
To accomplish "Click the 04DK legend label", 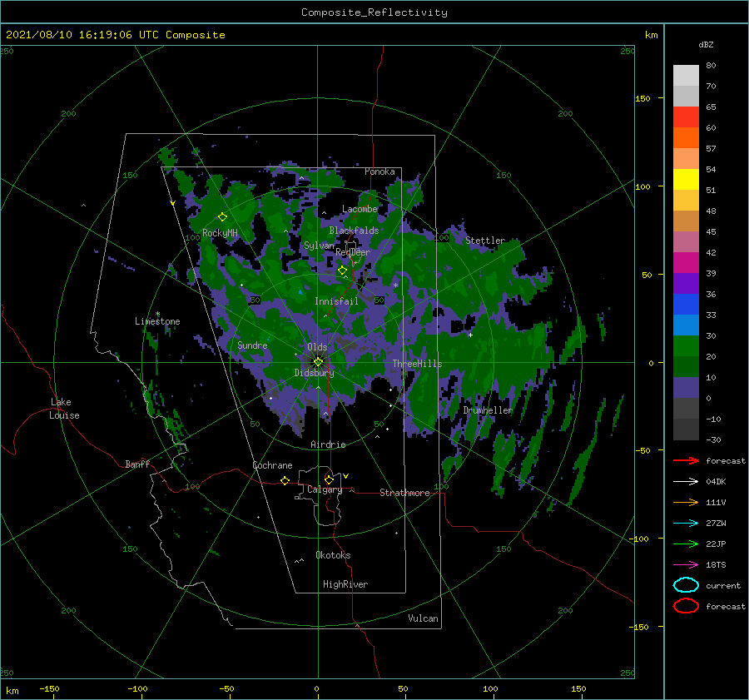I will (716, 481).
